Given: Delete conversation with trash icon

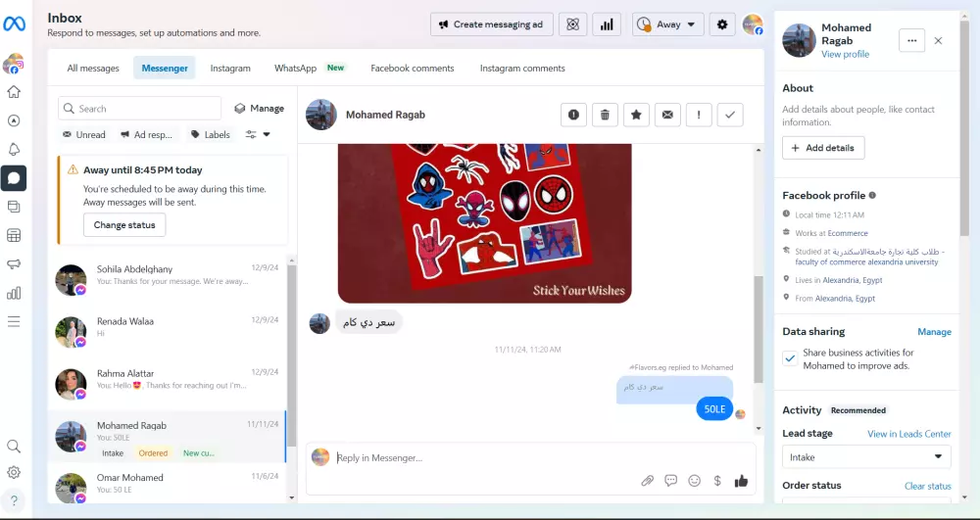Looking at the screenshot, I should coord(605,115).
